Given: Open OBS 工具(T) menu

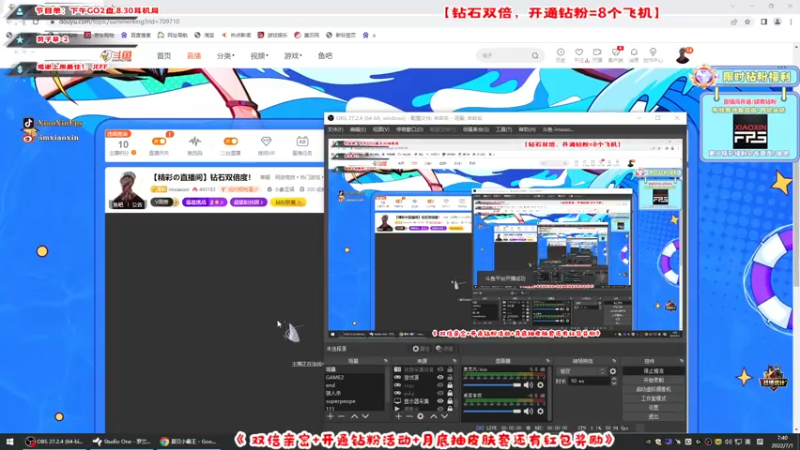Looking at the screenshot, I should (504, 130).
